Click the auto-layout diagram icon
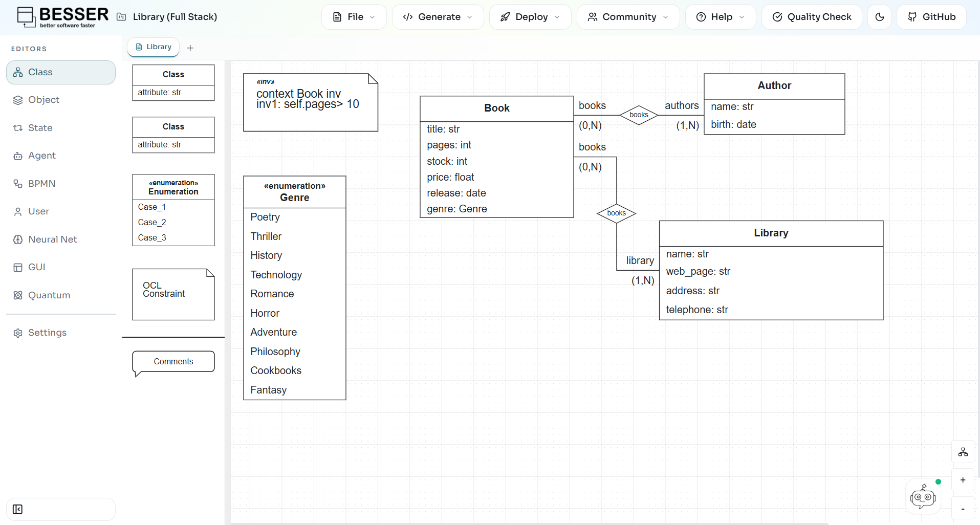The image size is (980, 525). click(x=963, y=452)
